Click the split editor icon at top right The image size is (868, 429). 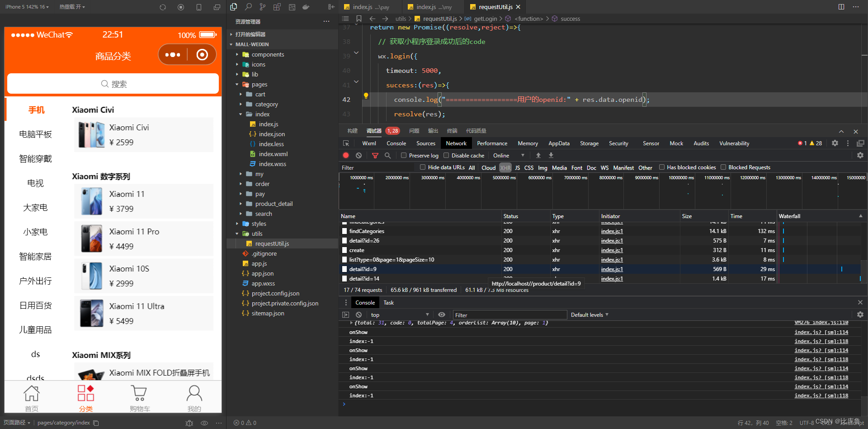click(x=841, y=7)
